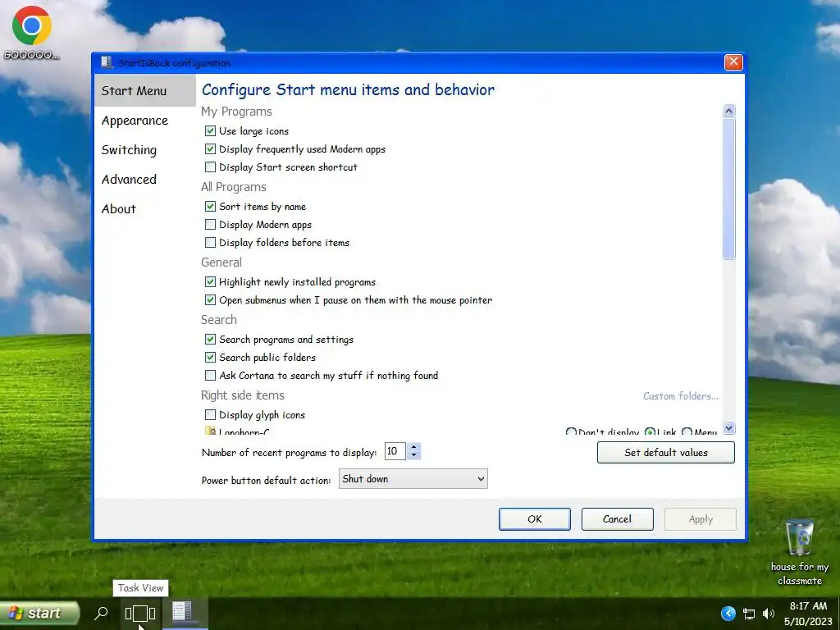Open clock showing 8:17 AM

click(x=808, y=614)
